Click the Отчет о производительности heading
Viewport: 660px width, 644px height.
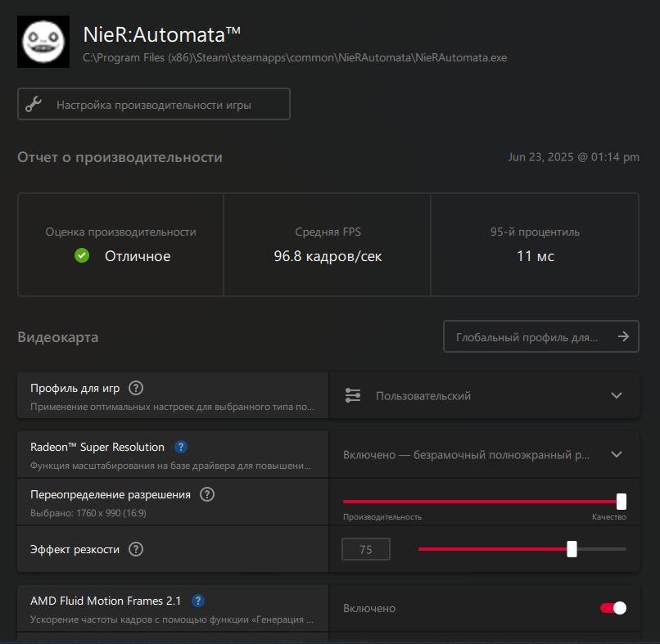click(120, 157)
